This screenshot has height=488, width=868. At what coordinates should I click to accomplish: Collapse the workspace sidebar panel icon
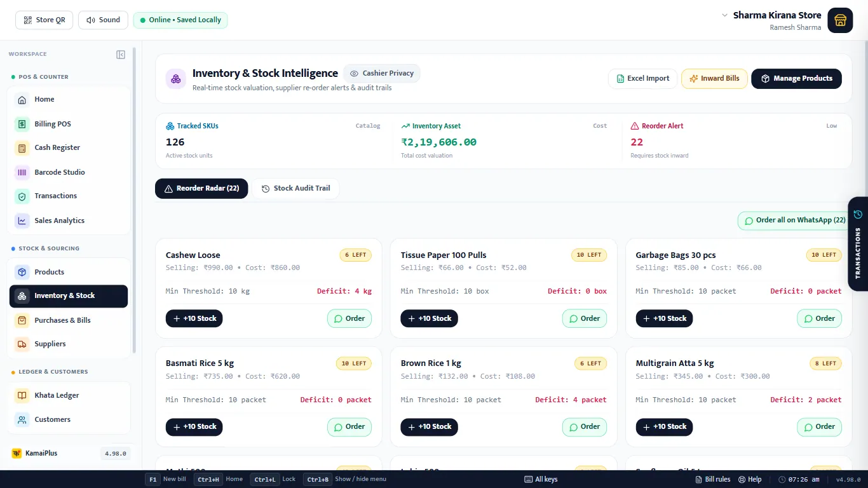click(121, 55)
